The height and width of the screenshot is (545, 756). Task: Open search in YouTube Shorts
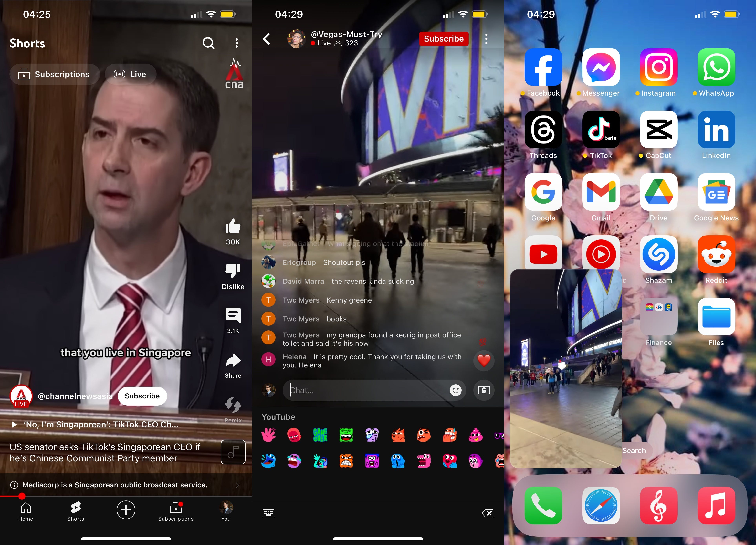pyautogui.click(x=208, y=43)
